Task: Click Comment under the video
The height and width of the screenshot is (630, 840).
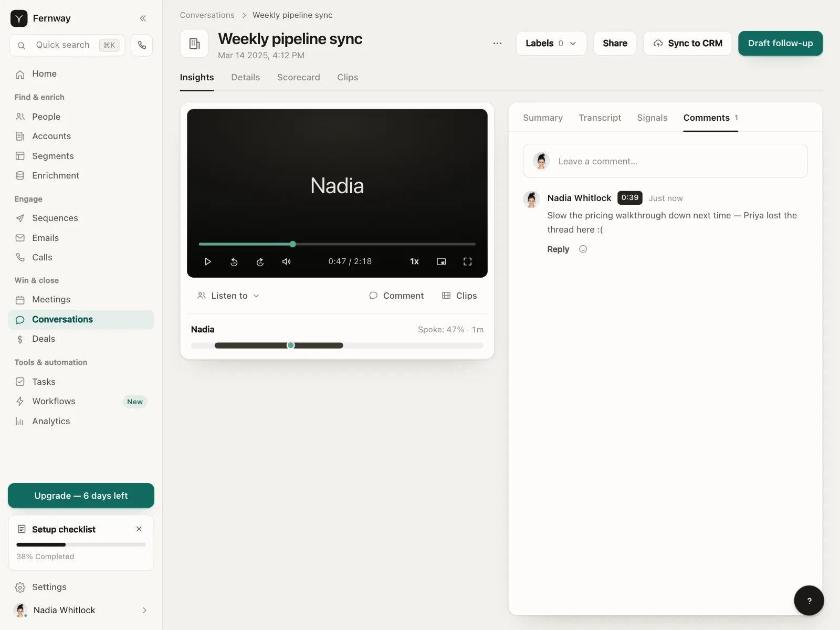Action: point(396,296)
